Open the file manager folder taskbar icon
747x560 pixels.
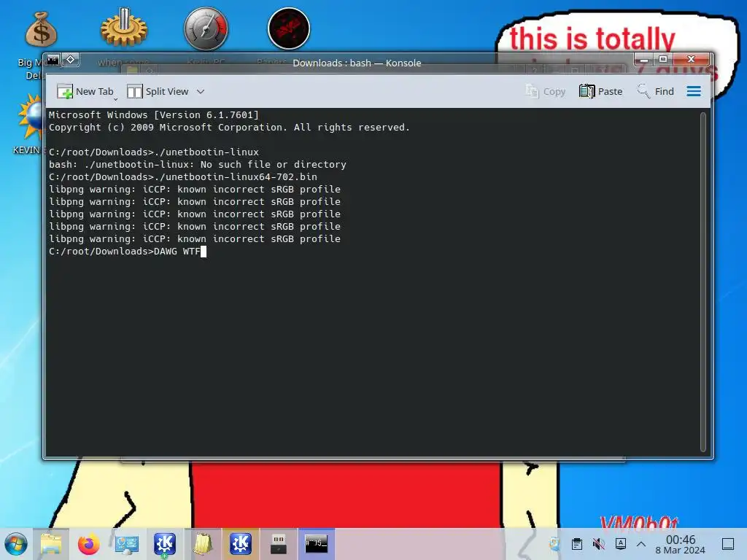(x=51, y=544)
